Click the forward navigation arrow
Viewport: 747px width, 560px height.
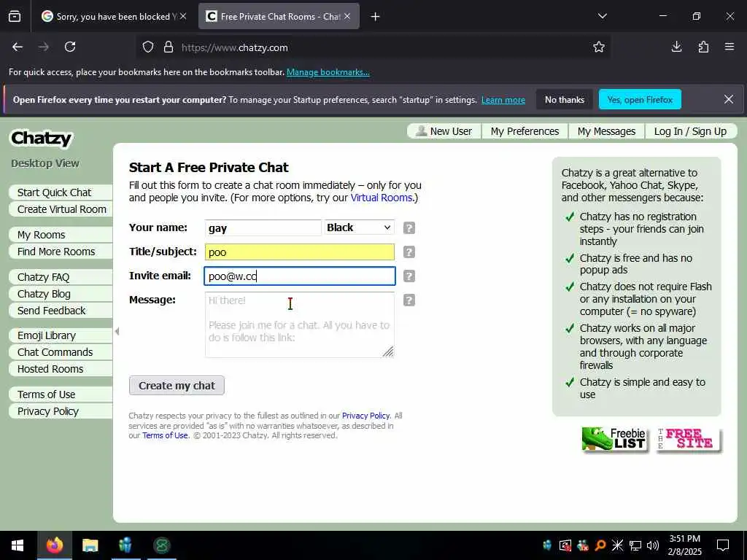coord(43,47)
